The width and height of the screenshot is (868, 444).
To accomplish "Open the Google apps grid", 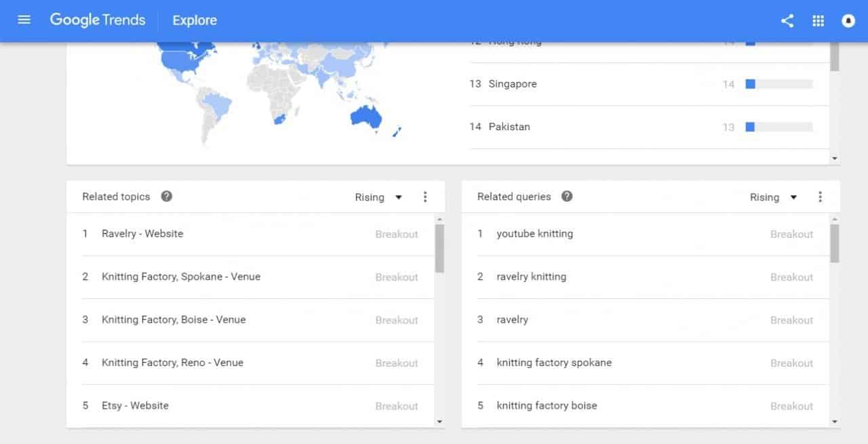I will [x=818, y=21].
